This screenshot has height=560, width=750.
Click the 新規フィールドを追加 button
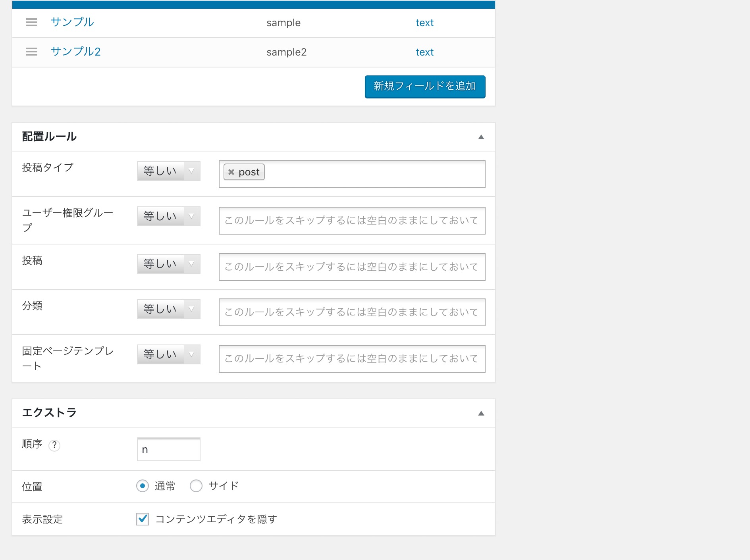(x=425, y=87)
